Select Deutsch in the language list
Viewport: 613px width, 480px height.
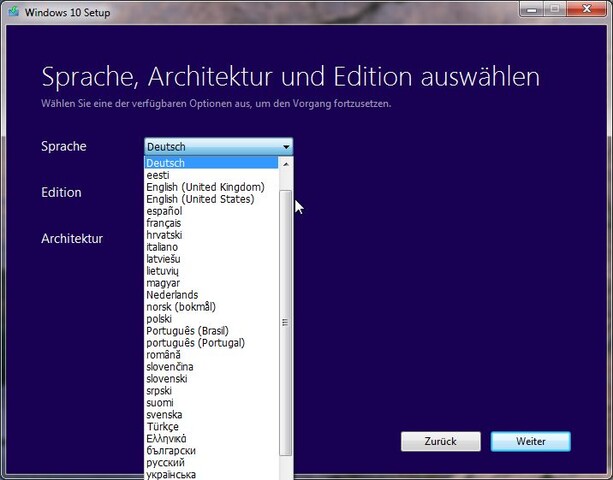[x=212, y=163]
